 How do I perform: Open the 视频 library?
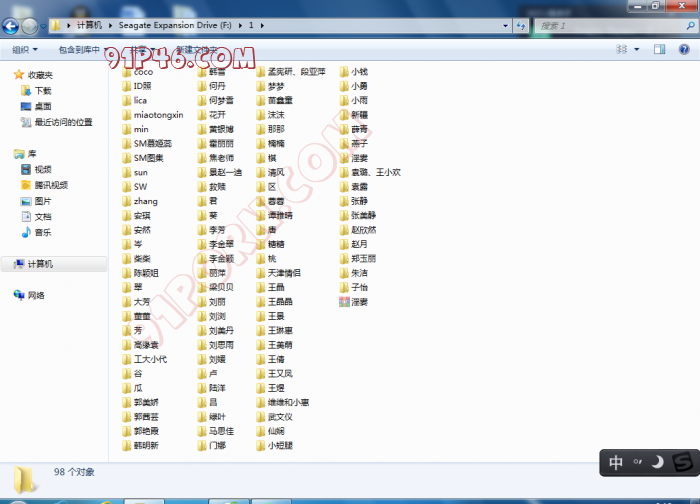click(42, 169)
